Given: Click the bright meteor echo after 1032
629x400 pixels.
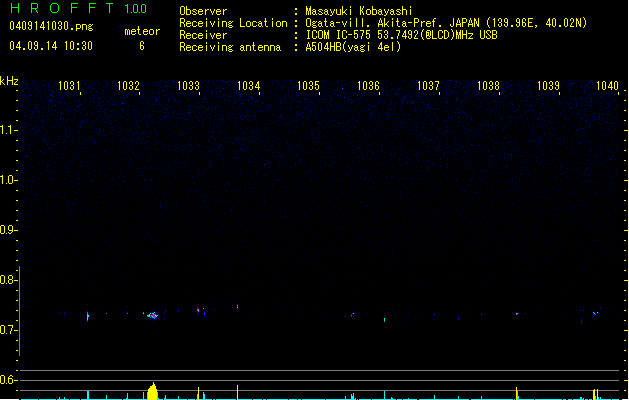Looking at the screenshot, I should coord(152,315).
